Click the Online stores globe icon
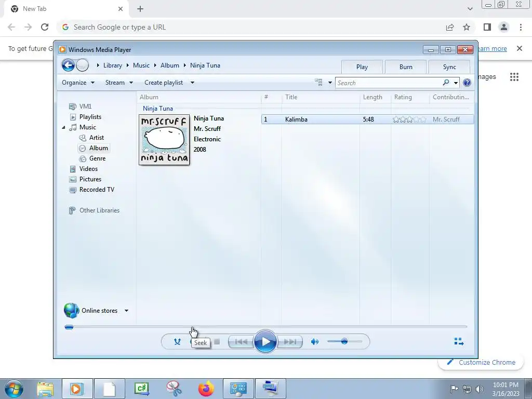The width and height of the screenshot is (532, 399). coord(71,311)
